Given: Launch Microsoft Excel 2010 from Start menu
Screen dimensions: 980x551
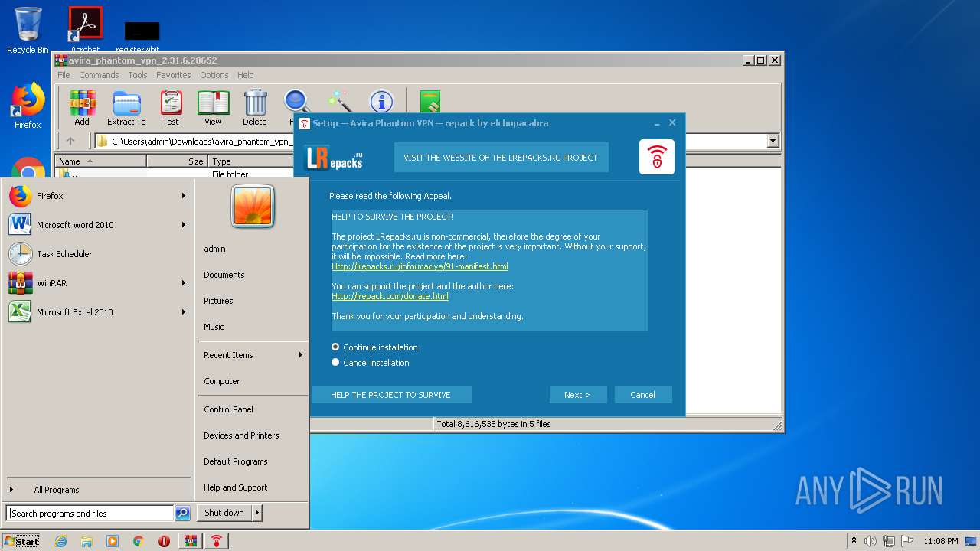Looking at the screenshot, I should coord(97,312).
